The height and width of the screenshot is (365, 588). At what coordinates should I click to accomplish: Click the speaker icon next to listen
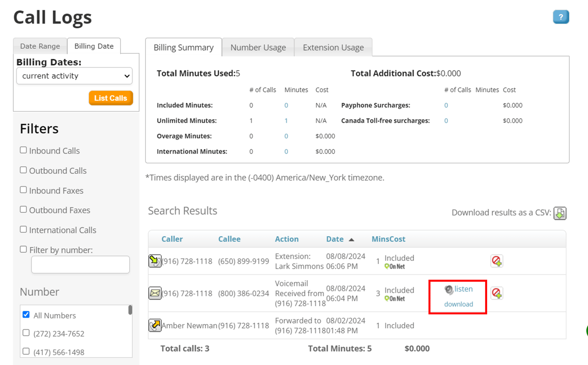click(x=449, y=290)
